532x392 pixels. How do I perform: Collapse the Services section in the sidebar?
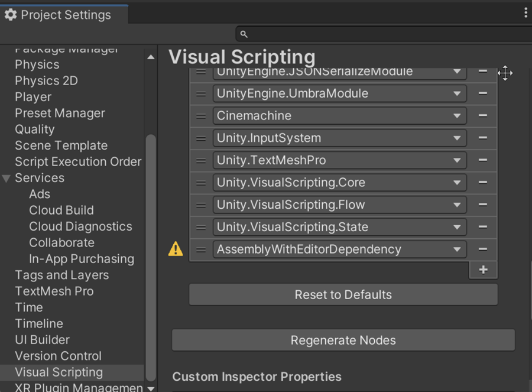pyautogui.click(x=6, y=177)
